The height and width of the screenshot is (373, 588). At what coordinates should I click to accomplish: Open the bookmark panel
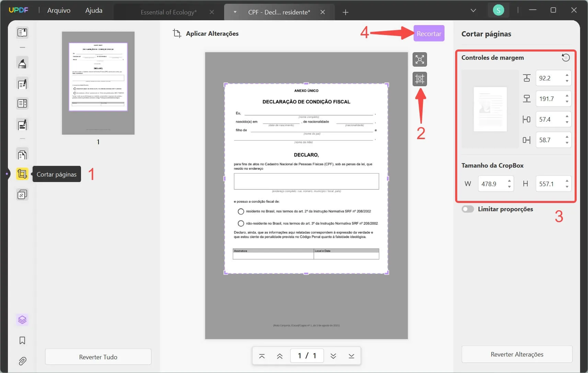point(22,340)
